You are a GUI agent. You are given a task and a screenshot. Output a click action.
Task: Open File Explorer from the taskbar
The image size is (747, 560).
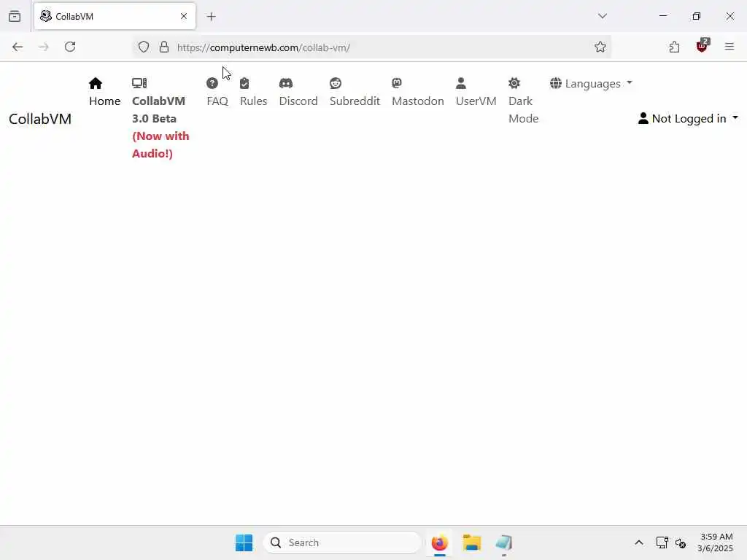pos(472,542)
